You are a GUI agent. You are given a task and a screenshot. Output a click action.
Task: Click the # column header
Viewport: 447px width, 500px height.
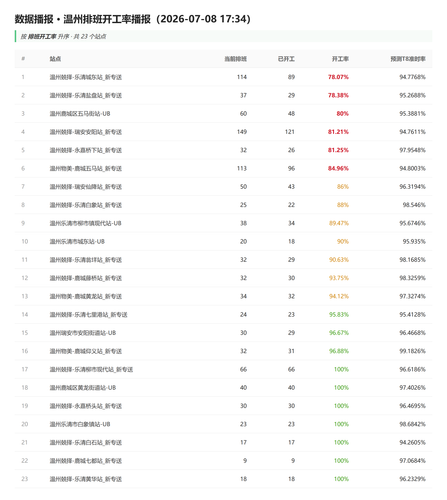23,59
